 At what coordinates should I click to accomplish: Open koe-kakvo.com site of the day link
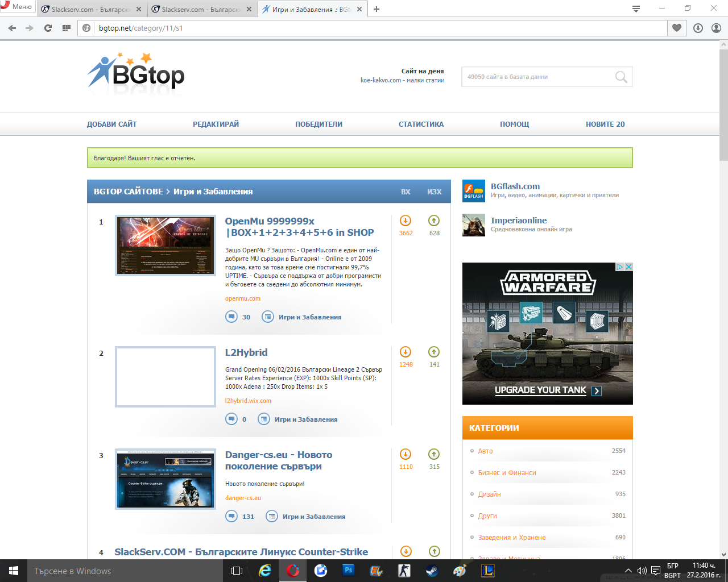[402, 80]
